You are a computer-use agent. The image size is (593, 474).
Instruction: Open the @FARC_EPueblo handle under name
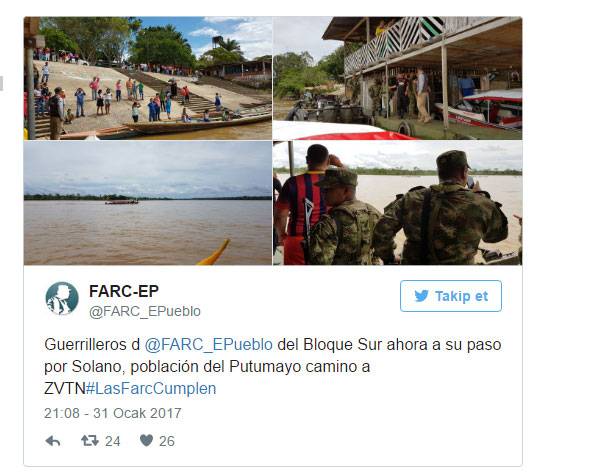[x=144, y=311]
